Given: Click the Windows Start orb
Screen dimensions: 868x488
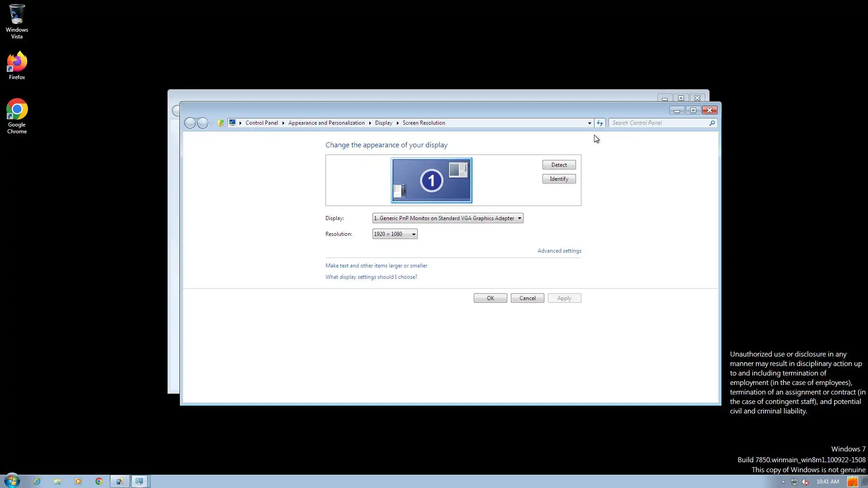Looking at the screenshot, I should click(x=12, y=481).
